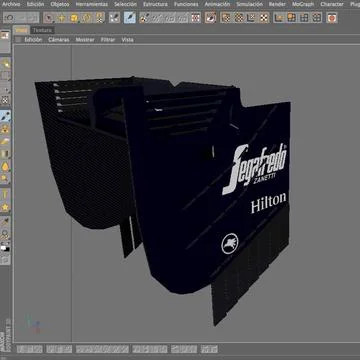Select the Eraser tool in left palette

[5, 141]
